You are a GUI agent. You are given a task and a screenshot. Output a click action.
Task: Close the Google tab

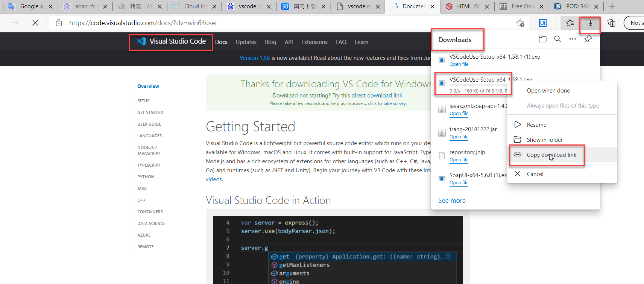tap(51, 6)
